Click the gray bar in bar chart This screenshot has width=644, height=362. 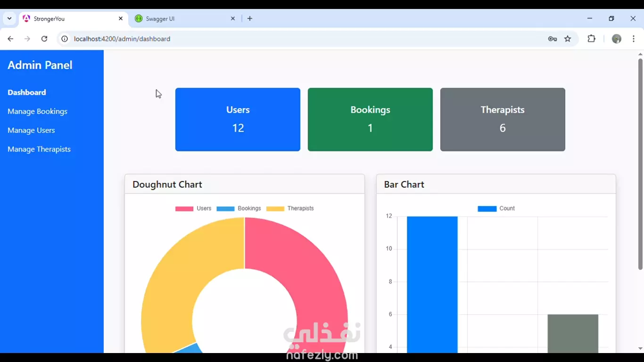pyautogui.click(x=573, y=333)
